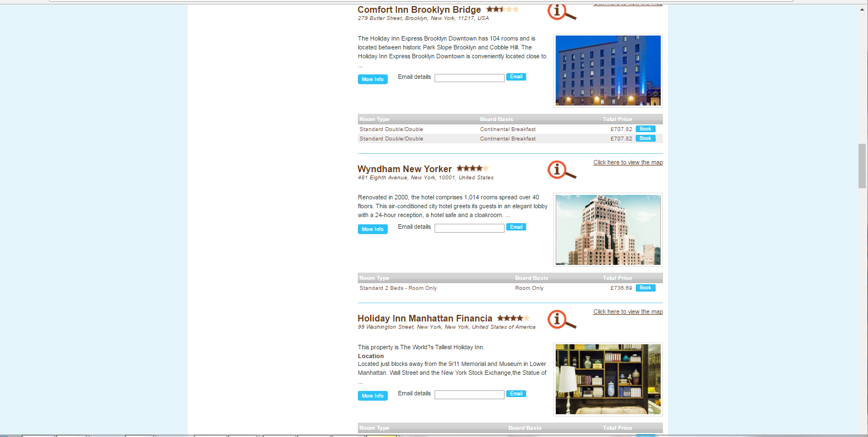Click the £736.69 total price
The height and width of the screenshot is (437, 868).
[x=621, y=288]
